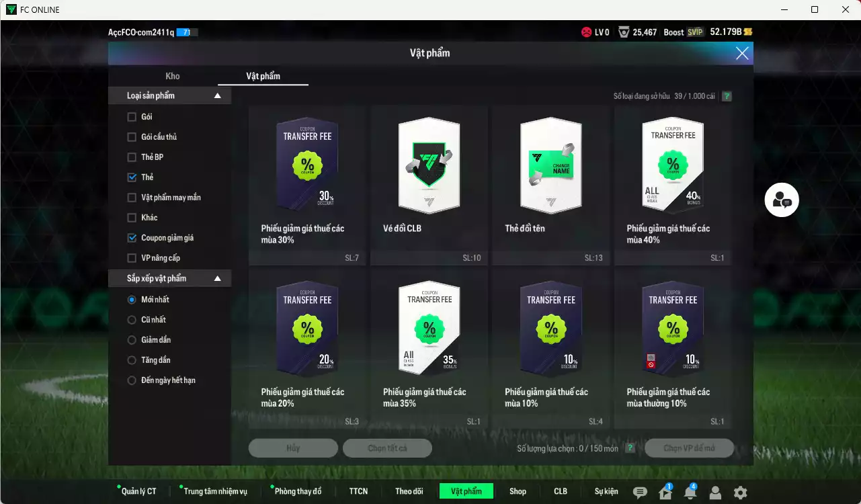The image size is (861, 504).
Task: Close the Vật phẩm panel with X
Action: tap(742, 54)
